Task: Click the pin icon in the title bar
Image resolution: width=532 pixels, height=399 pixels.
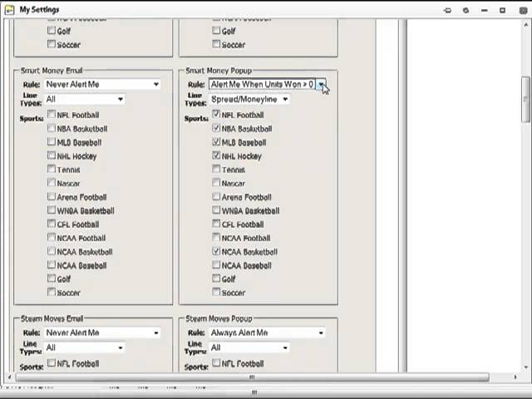Action: click(x=447, y=11)
